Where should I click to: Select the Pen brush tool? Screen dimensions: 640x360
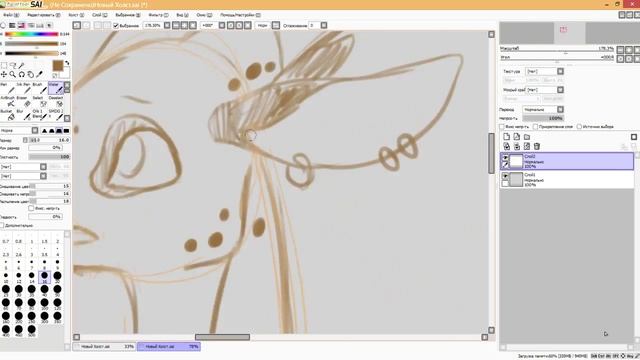(7, 88)
